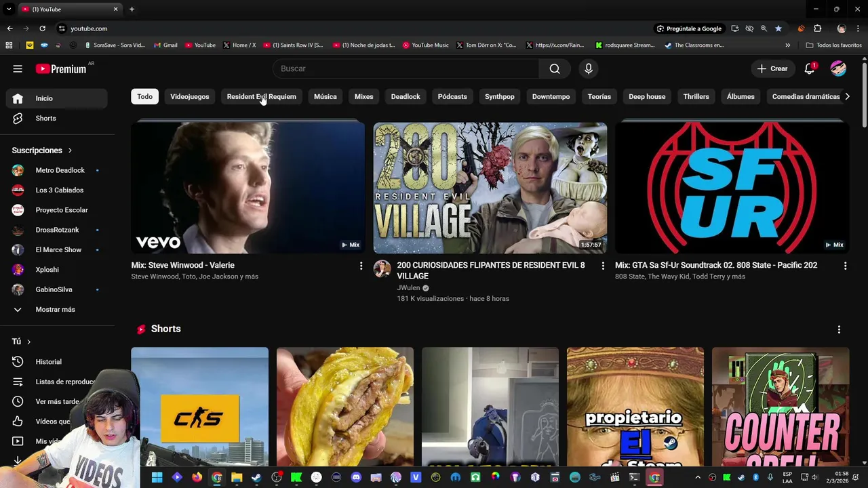Image resolution: width=868 pixels, height=488 pixels.
Task: Show hidden system tray icons
Action: [698, 477]
